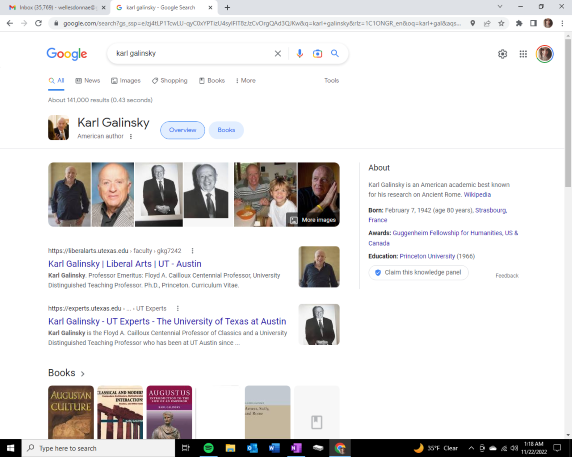
Task: Clear the search box with the X icon
Action: click(x=278, y=54)
